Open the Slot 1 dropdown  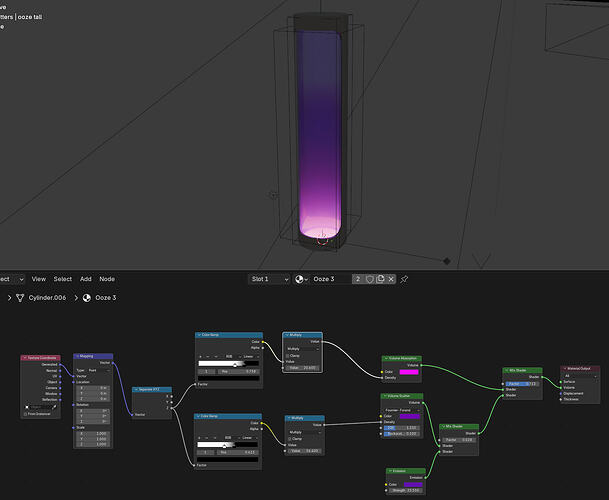coord(270,279)
